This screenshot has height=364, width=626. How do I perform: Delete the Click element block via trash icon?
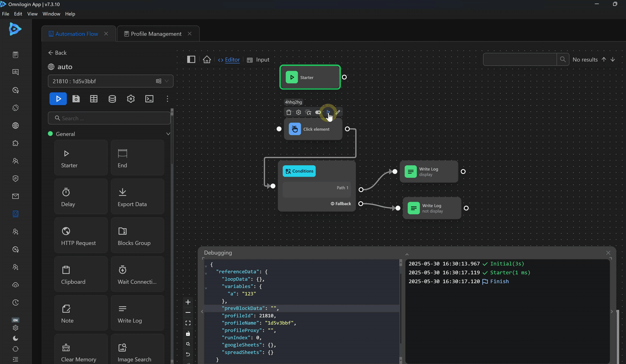pos(289,112)
